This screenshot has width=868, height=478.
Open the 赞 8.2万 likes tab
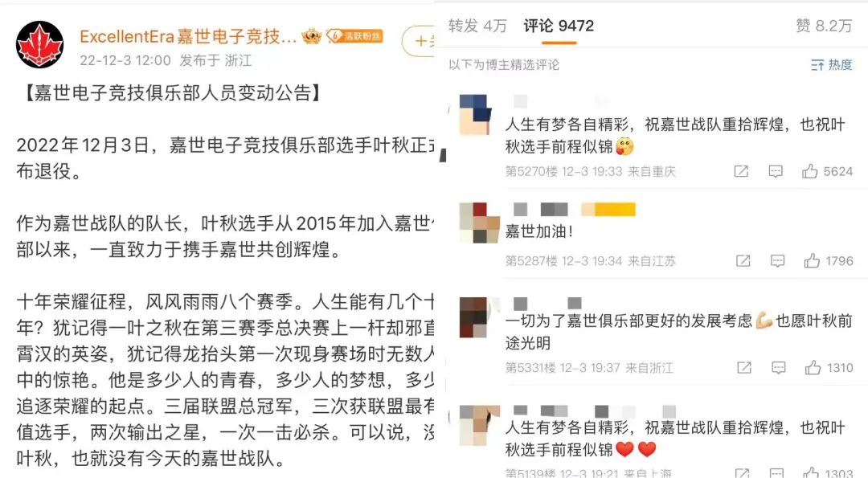tap(824, 26)
